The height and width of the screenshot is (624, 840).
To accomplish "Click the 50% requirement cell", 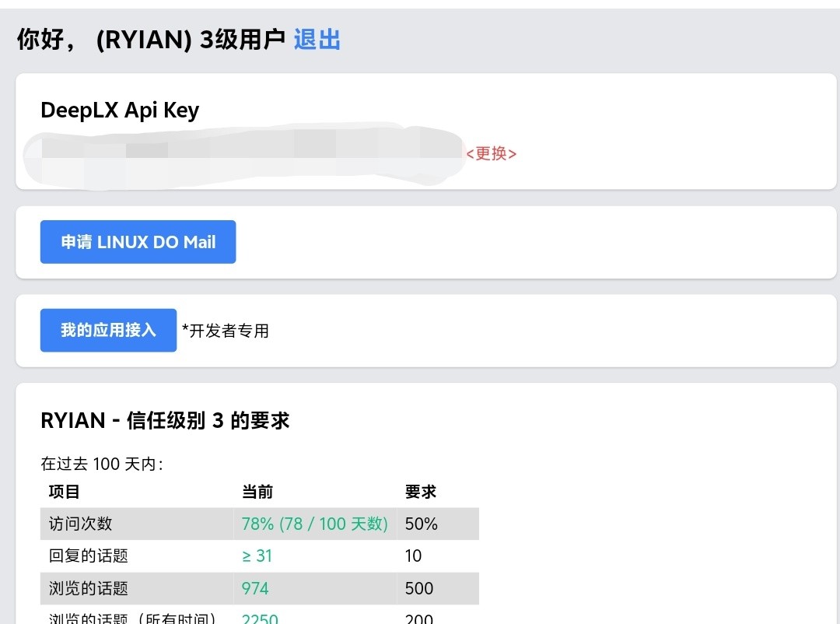I will [x=421, y=524].
